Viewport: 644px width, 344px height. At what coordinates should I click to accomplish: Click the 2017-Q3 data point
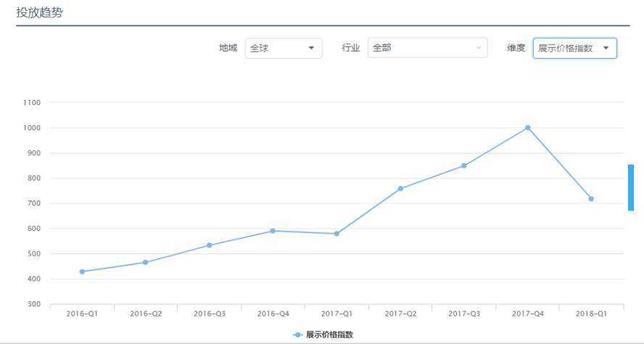pos(464,166)
